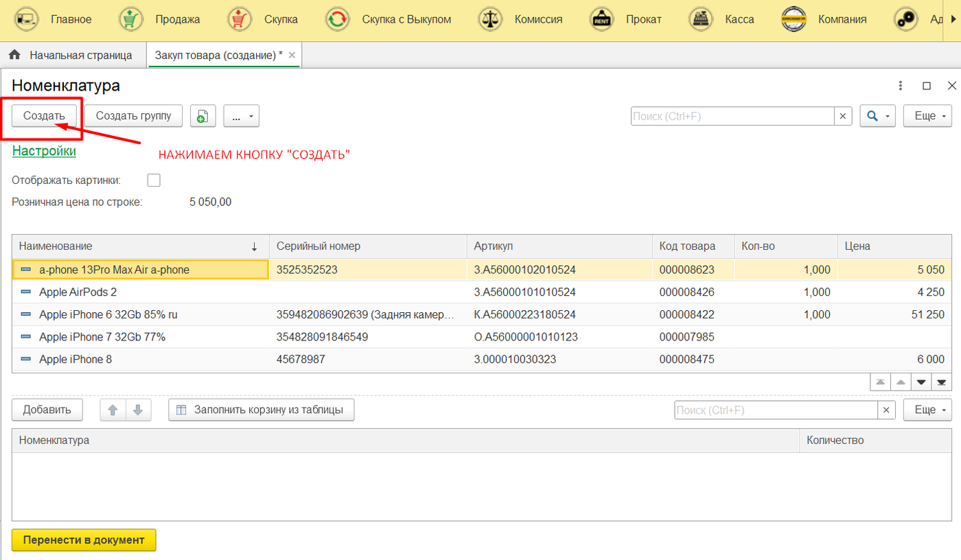Click the row icon of Apple iPhone 8
Screen dimensions: 961x560
tap(26, 360)
